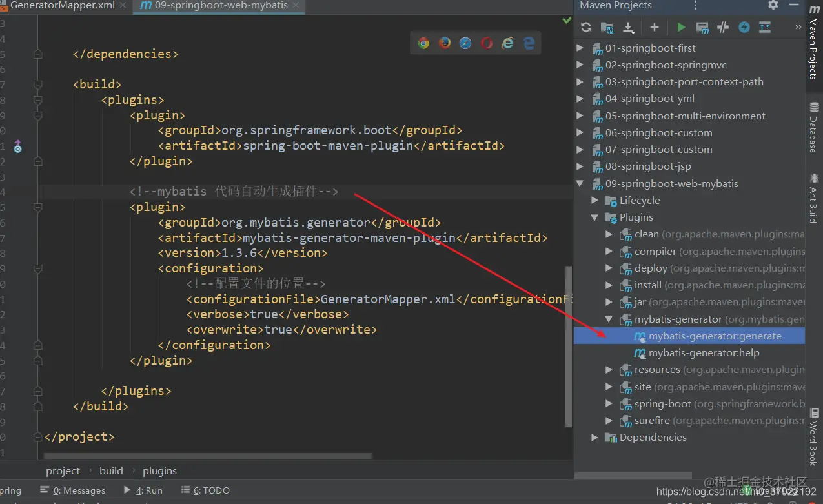The image size is (823, 504).
Task: Click the build breadcrumb
Action: (111, 471)
